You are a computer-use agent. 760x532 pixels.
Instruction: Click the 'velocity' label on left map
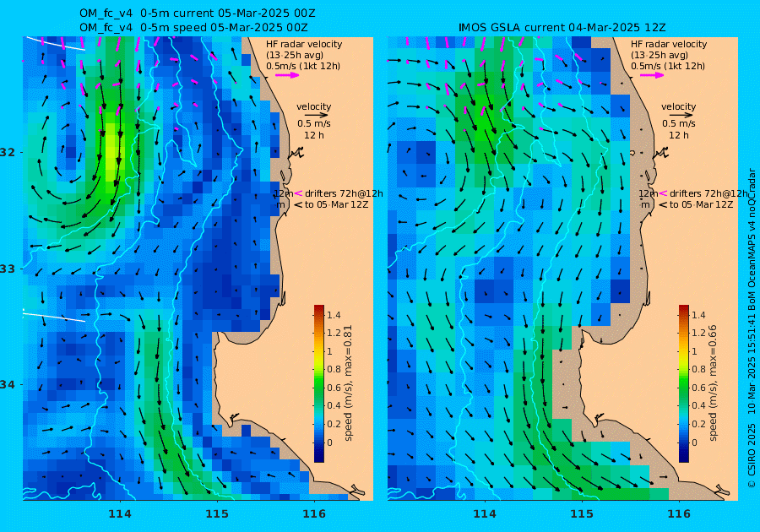click(314, 106)
